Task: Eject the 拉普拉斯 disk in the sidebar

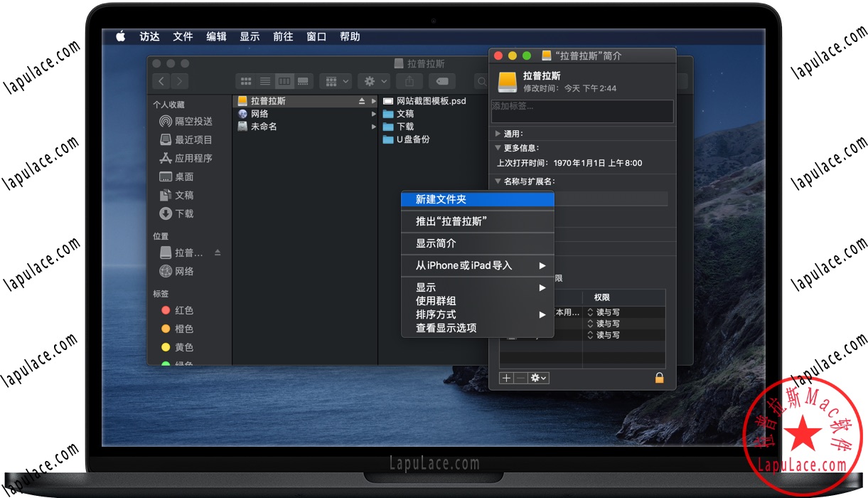Action: point(217,252)
